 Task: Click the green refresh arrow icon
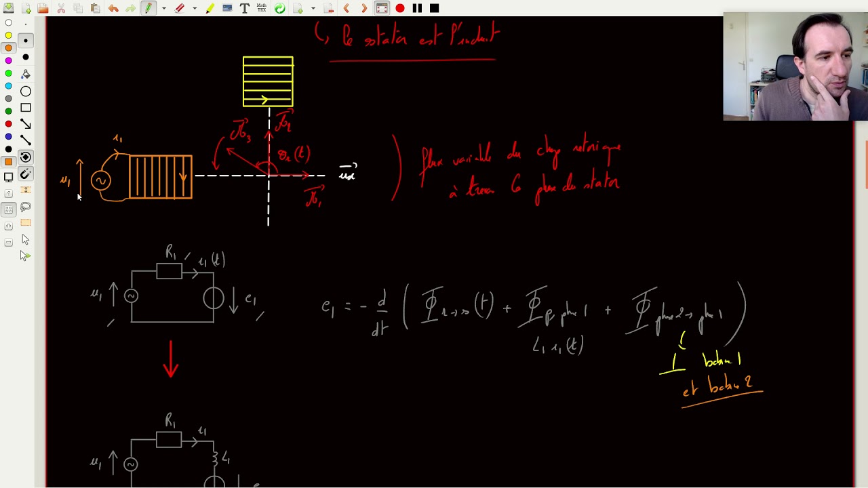pyautogui.click(x=280, y=8)
